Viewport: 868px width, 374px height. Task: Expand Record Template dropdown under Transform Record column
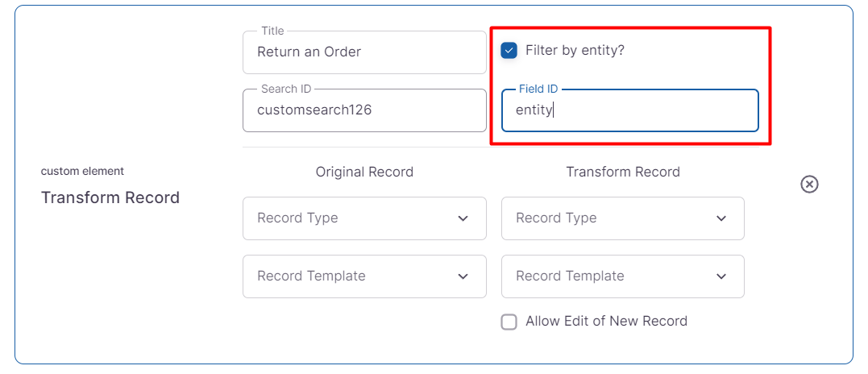click(x=613, y=276)
